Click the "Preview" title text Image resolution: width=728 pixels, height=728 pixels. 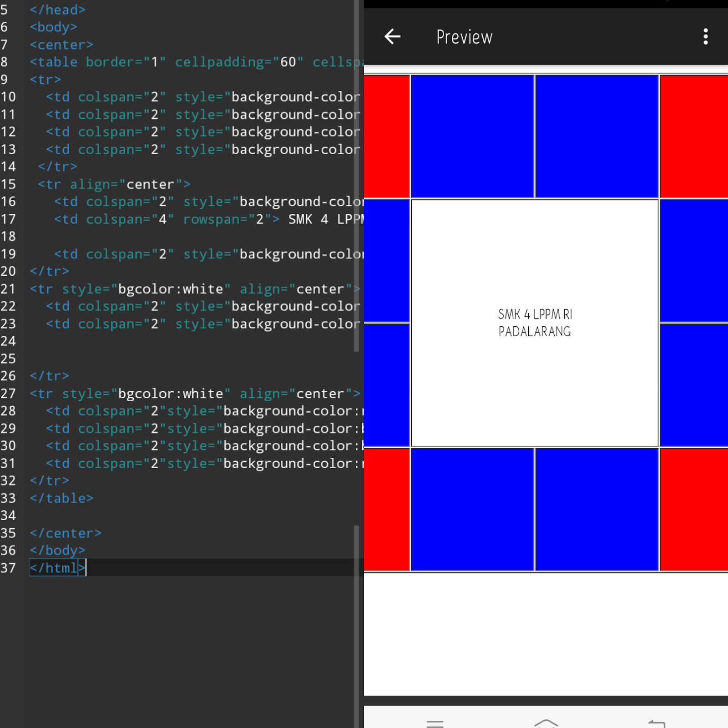[x=464, y=37]
